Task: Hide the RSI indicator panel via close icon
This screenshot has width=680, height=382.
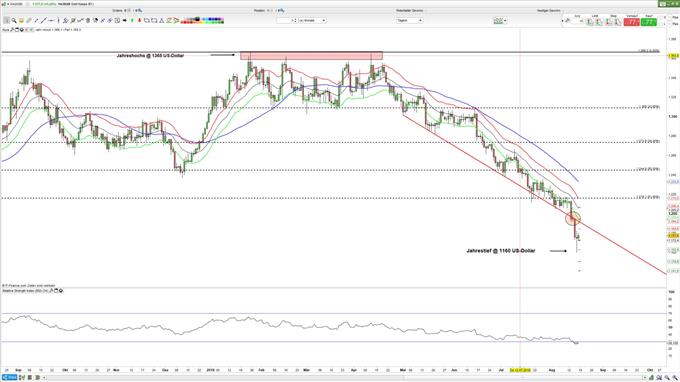Action: 61,291
